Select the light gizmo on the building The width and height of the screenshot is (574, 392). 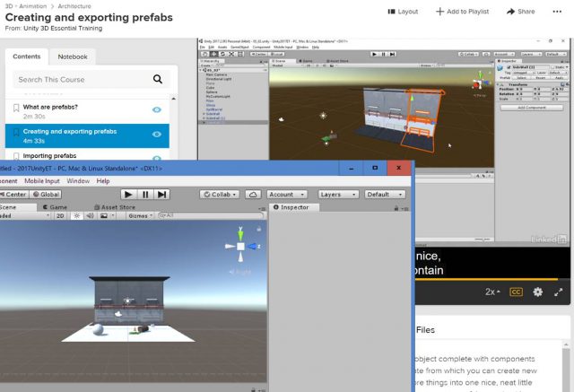pyautogui.click(x=127, y=301)
